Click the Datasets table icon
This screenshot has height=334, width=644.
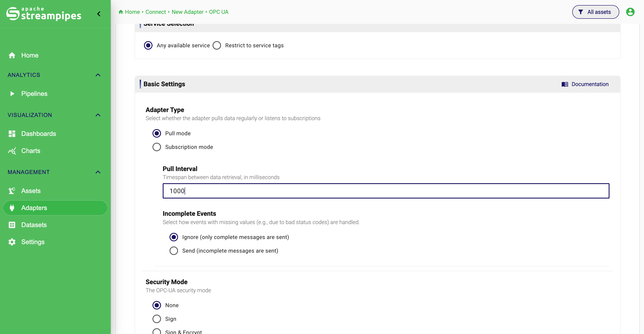pyautogui.click(x=12, y=225)
